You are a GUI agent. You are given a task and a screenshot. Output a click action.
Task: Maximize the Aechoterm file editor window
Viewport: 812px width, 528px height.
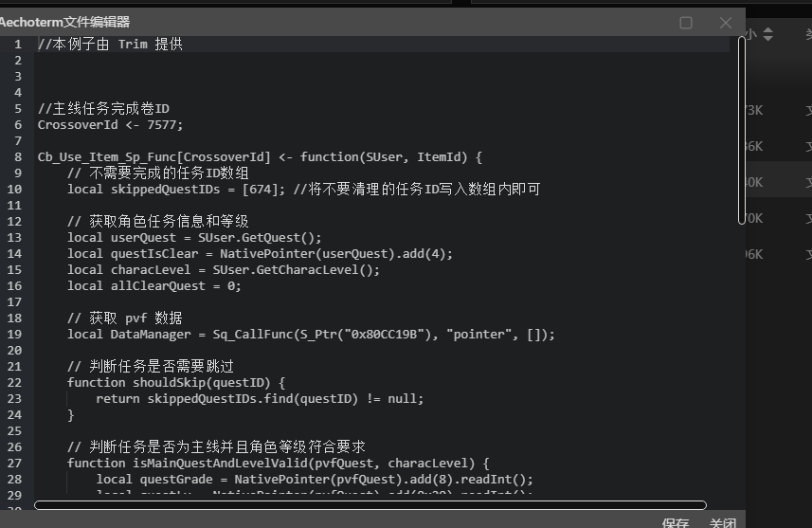[686, 23]
